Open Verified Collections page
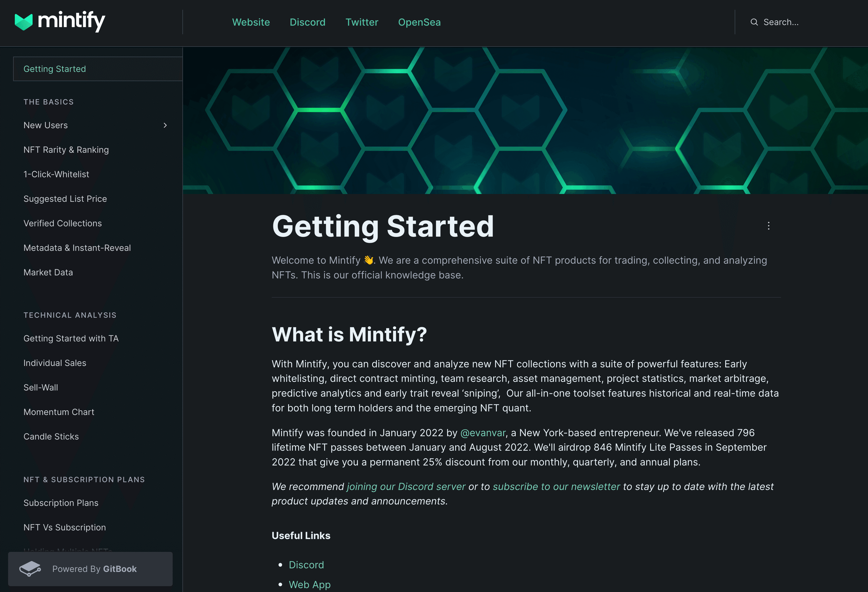This screenshot has width=868, height=592. click(x=62, y=223)
